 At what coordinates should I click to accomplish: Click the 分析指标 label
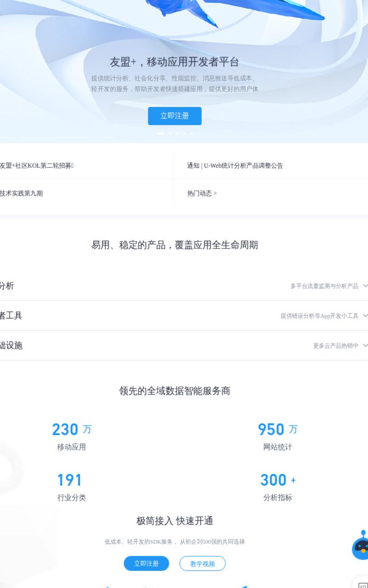click(277, 498)
